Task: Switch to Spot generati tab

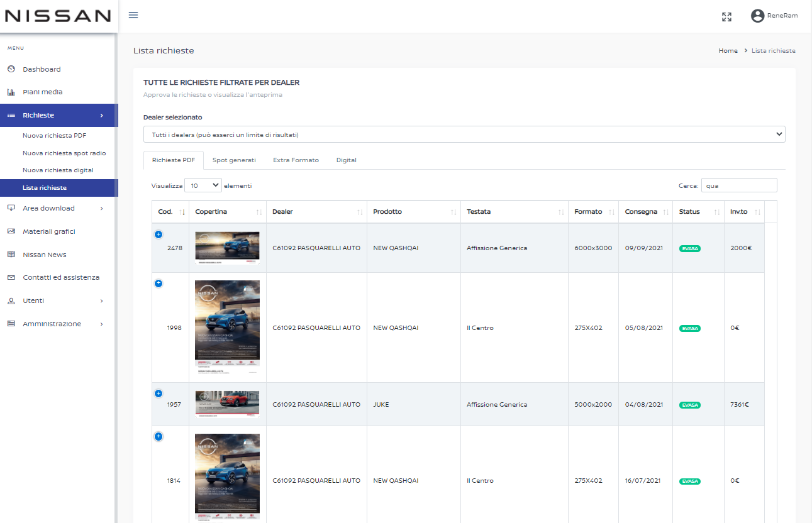Action: [234, 160]
